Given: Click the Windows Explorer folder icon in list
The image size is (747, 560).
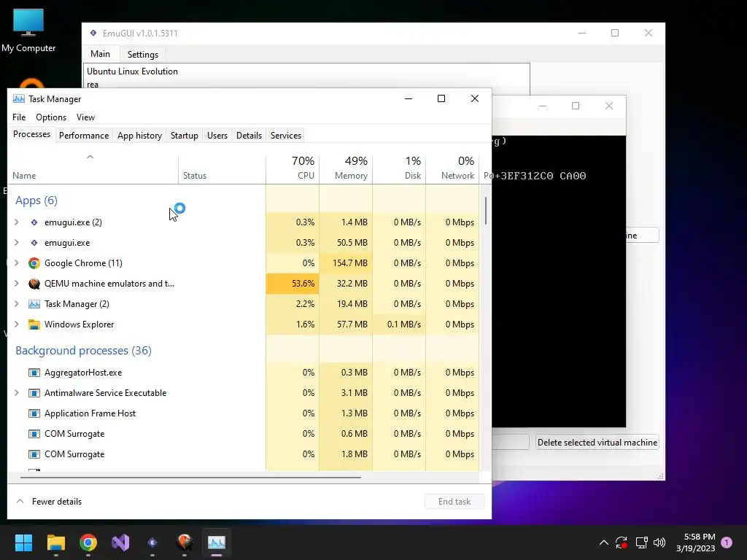Looking at the screenshot, I should (34, 324).
